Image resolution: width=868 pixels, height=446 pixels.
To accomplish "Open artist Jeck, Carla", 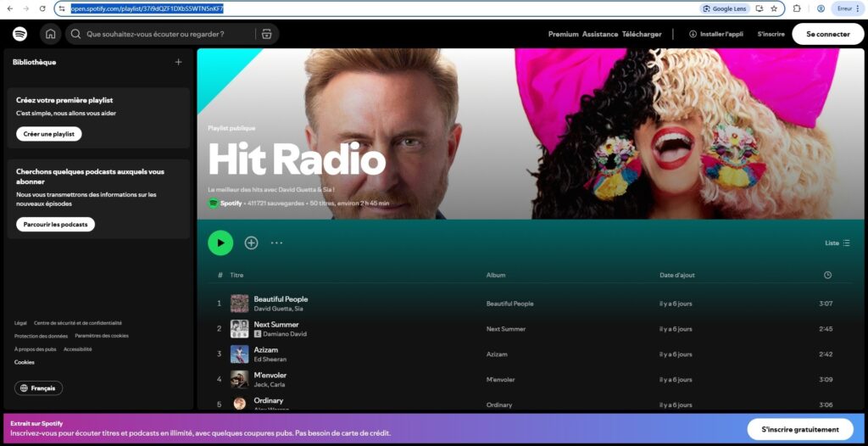I will pyautogui.click(x=270, y=384).
